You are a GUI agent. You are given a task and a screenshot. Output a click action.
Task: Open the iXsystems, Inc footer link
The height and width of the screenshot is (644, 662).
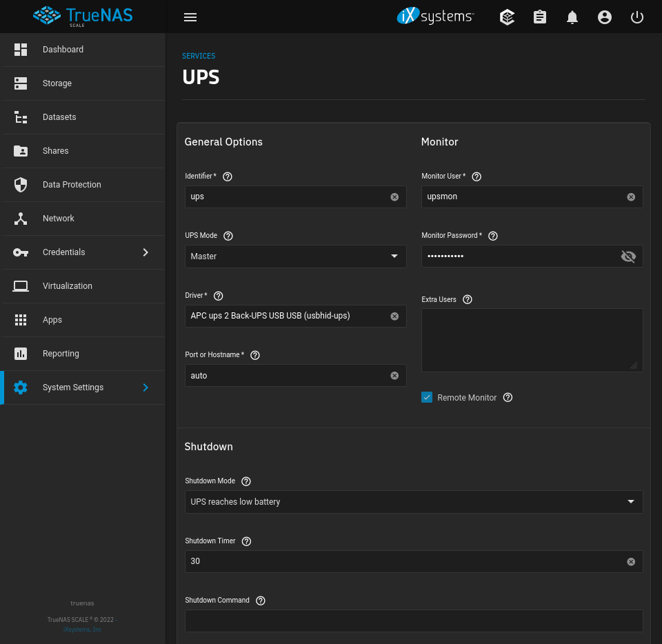82,630
